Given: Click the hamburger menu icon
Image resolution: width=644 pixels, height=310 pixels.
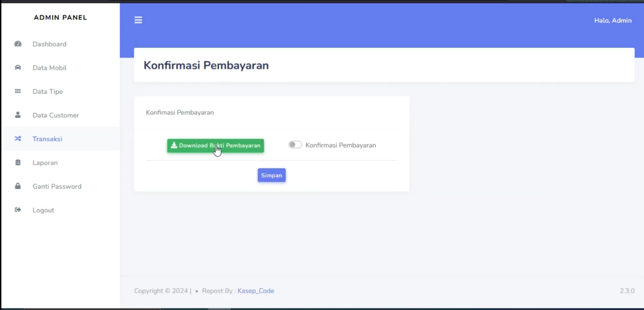Looking at the screenshot, I should [x=138, y=20].
